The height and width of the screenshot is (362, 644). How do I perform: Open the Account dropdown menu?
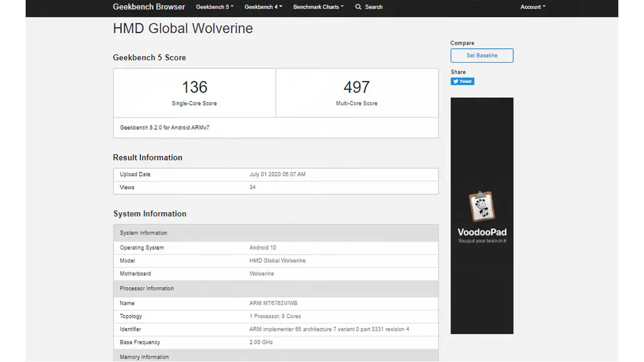[x=533, y=7]
